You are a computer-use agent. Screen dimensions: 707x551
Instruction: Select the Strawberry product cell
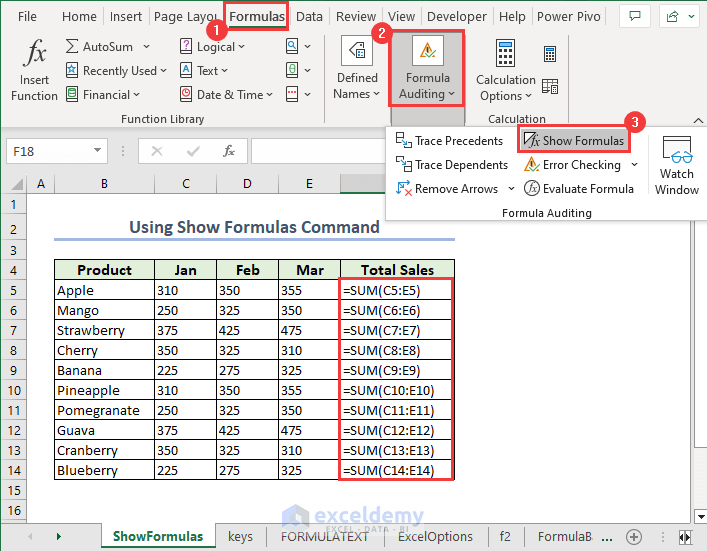(x=104, y=330)
